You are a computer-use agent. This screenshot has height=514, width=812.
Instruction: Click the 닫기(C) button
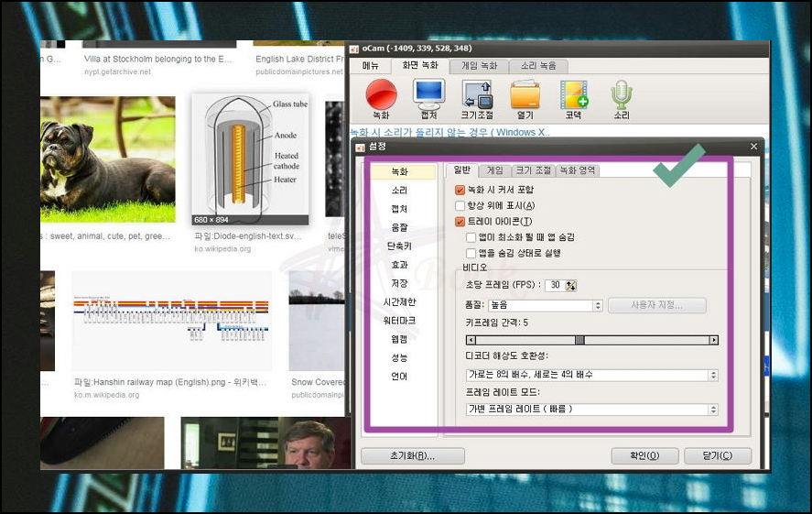[717, 455]
